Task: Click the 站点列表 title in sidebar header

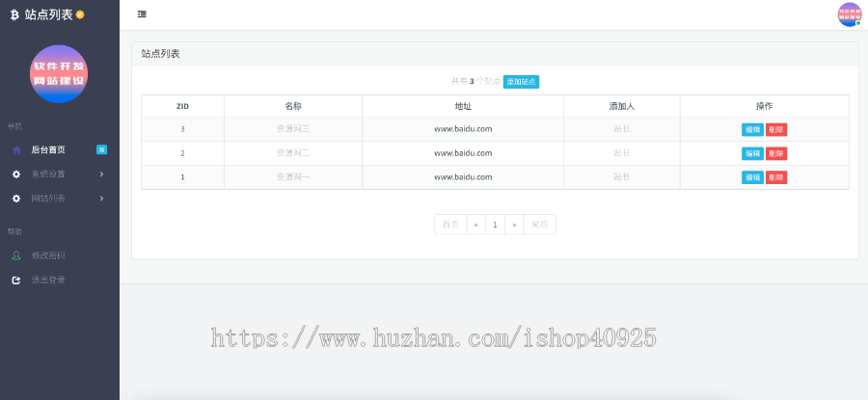Action: (49, 14)
